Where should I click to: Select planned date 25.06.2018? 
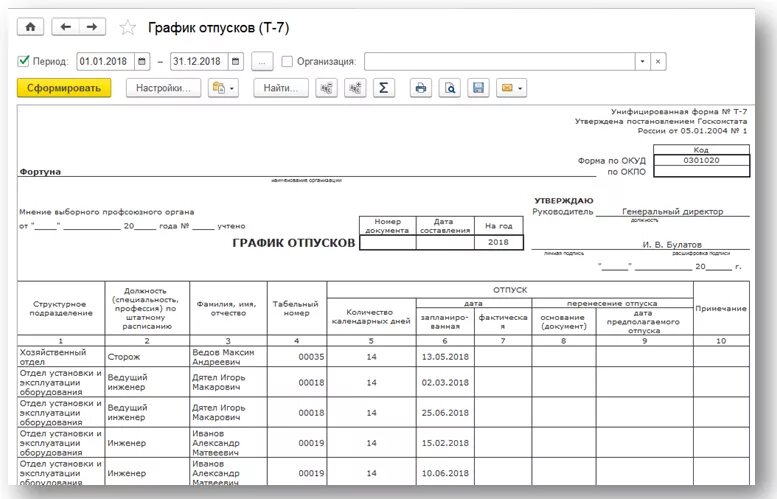(445, 413)
